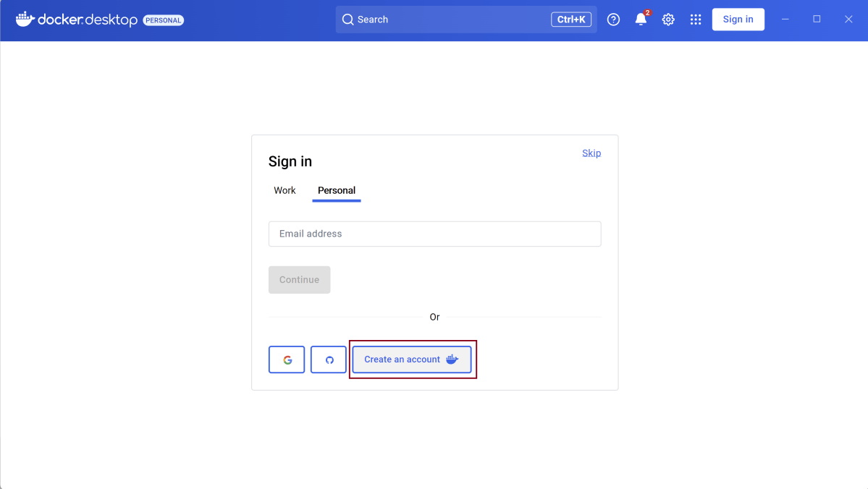Sign in with the GitHub icon button
Screen dimensions: 868x489
pyautogui.click(x=329, y=360)
